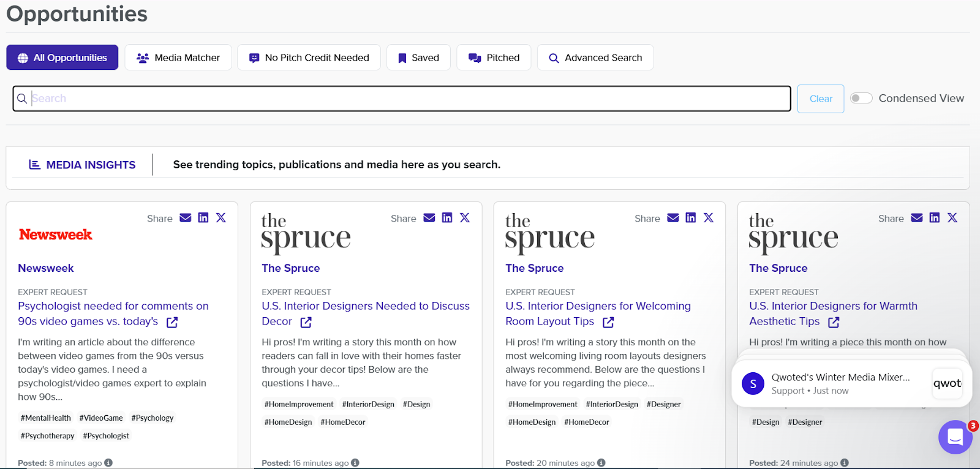
Task: Click the Clear button
Action: [821, 99]
